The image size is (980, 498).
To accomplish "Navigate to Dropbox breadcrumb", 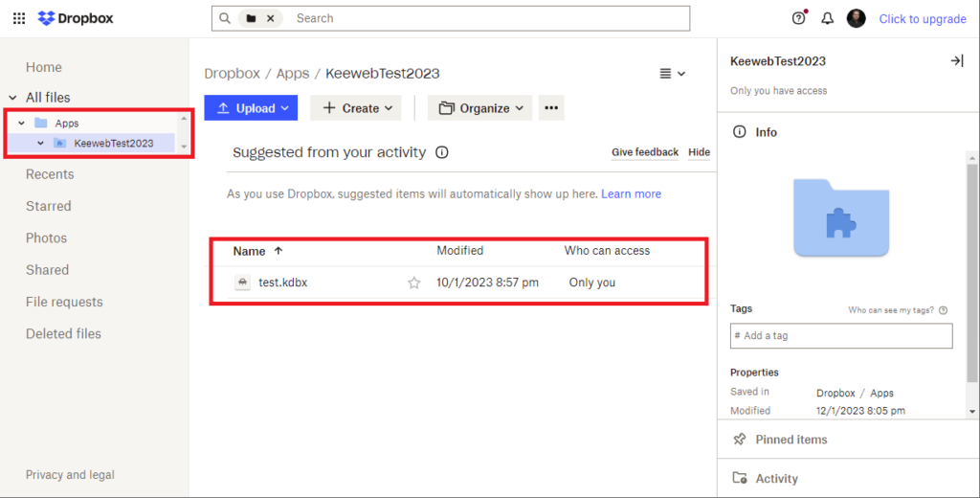I will pos(232,73).
